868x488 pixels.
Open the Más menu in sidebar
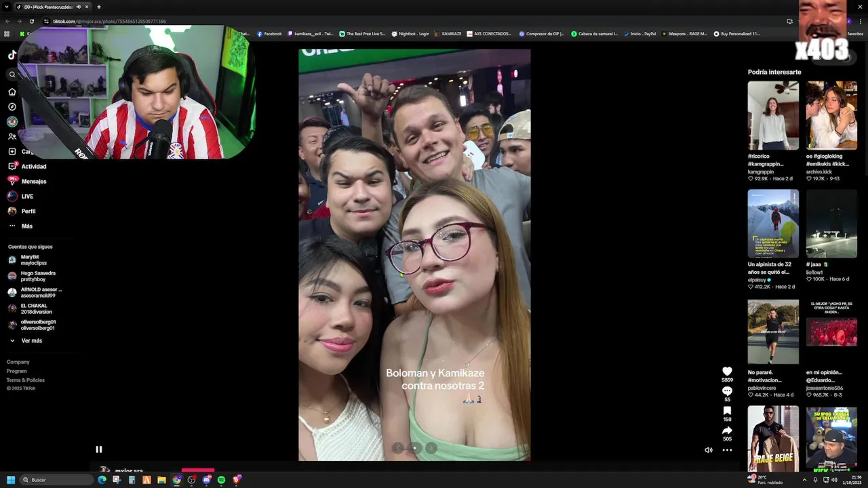coord(20,226)
